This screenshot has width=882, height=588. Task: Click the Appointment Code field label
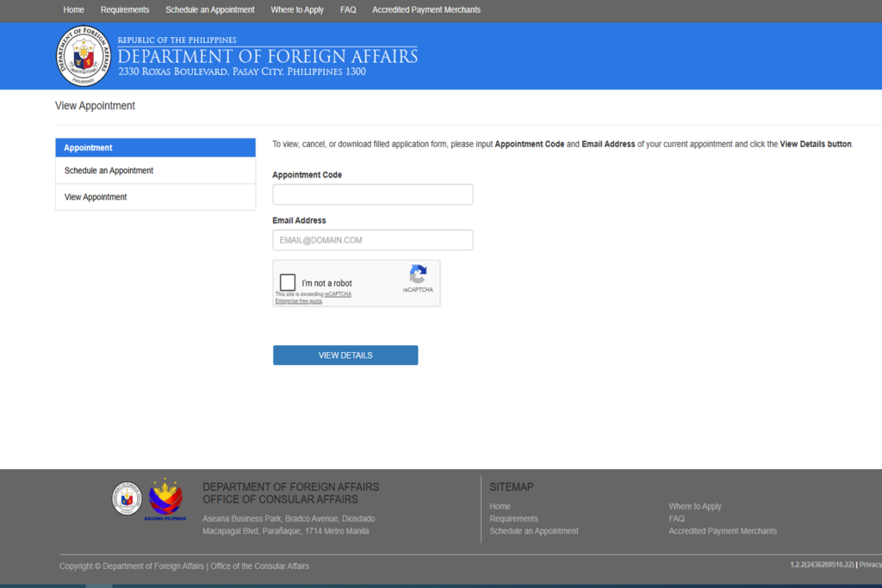(x=307, y=175)
